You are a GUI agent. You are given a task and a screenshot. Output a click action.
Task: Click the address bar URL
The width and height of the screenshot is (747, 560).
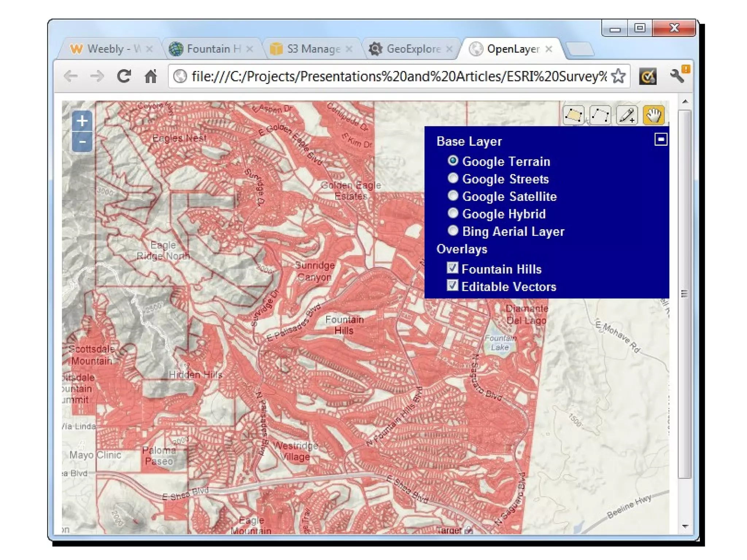[x=398, y=77]
